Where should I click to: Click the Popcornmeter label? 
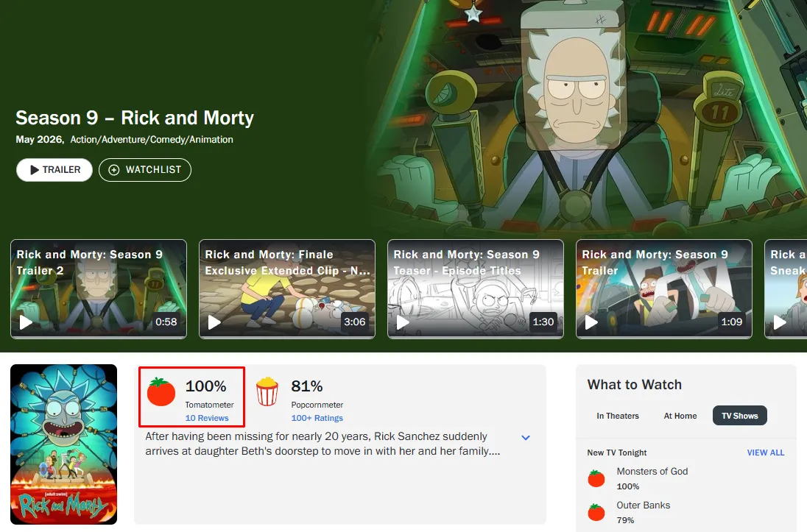317,405
